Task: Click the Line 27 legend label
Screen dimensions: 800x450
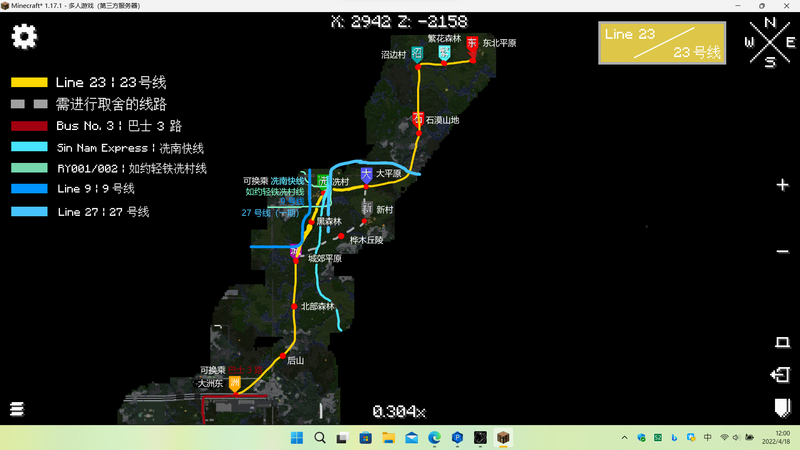Action: click(x=103, y=212)
